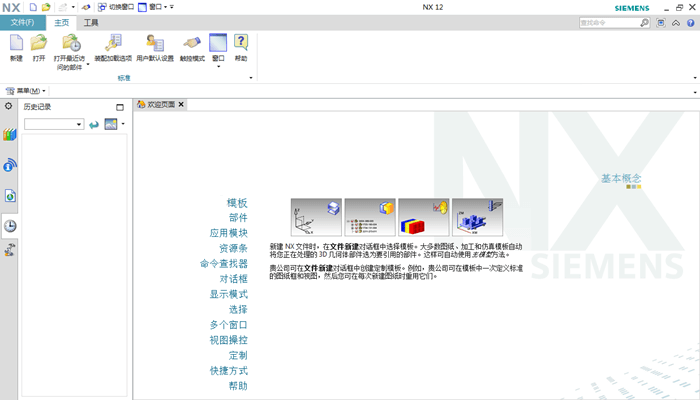The height and width of the screenshot is (400, 700).
Task: Click the simulation template thumbnail
Action: pyautogui.click(x=424, y=217)
